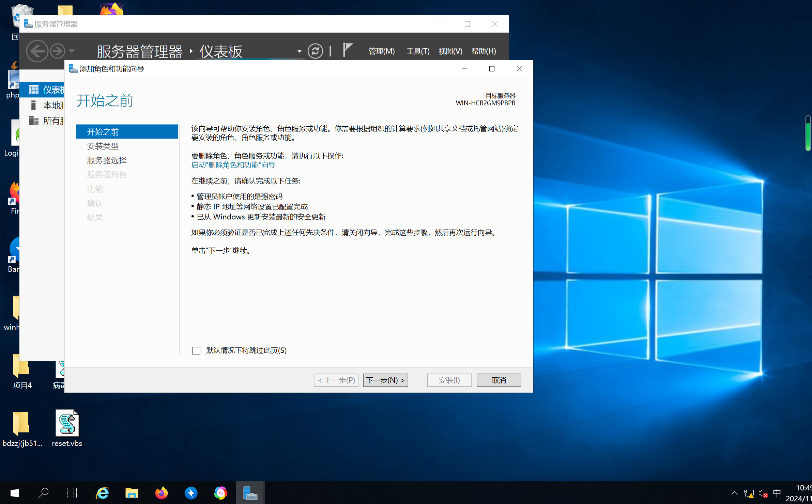Check 默认情况下将跳过此页 checkbox
Viewport: 812px width, 504px height.
pyautogui.click(x=196, y=350)
